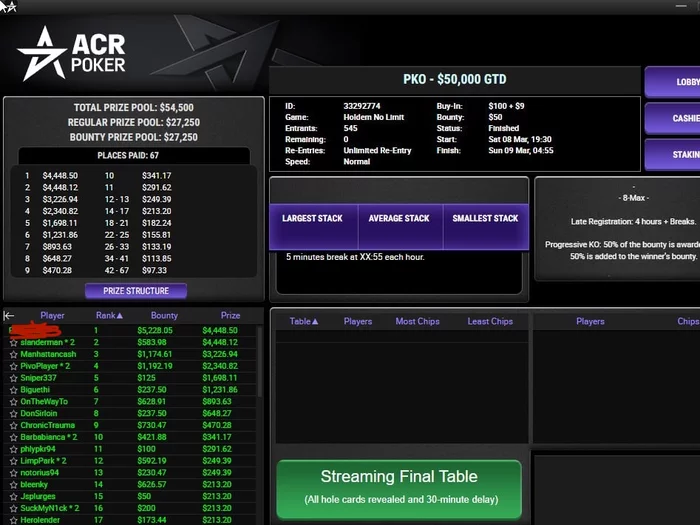Open the Prize Structure details
700x525 pixels.
(x=136, y=291)
